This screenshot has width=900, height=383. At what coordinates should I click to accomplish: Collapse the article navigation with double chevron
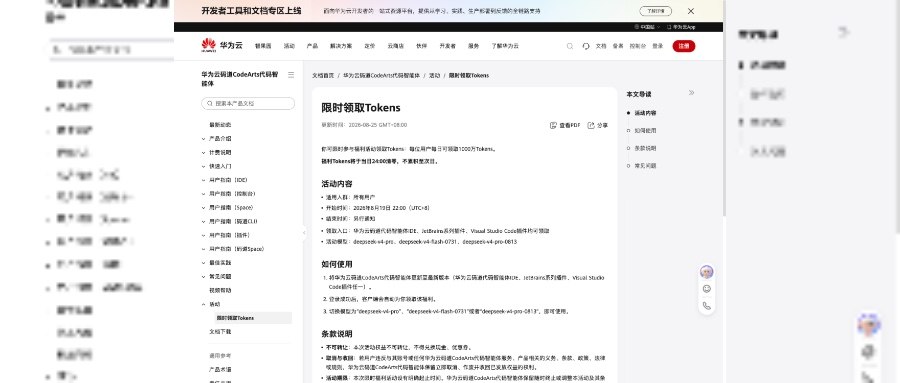point(691,92)
